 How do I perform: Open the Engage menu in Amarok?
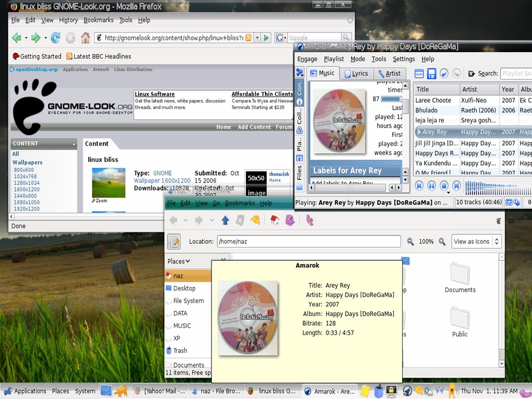click(307, 59)
